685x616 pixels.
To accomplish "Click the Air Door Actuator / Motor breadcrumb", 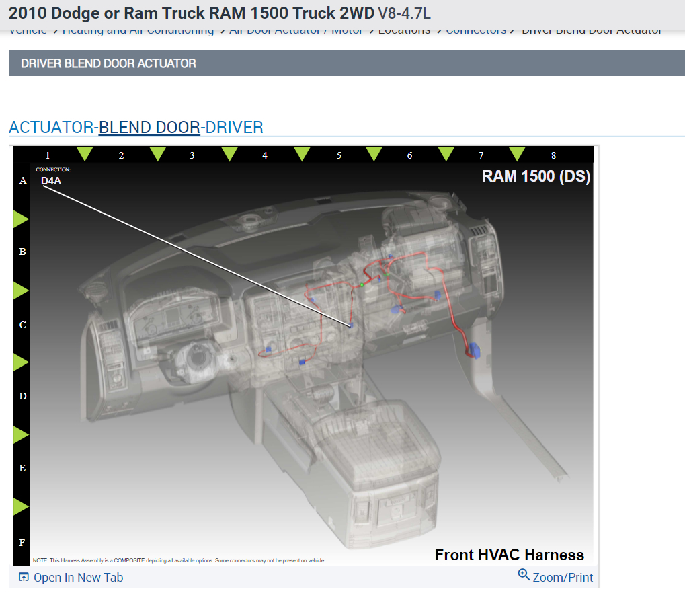I will coord(296,30).
